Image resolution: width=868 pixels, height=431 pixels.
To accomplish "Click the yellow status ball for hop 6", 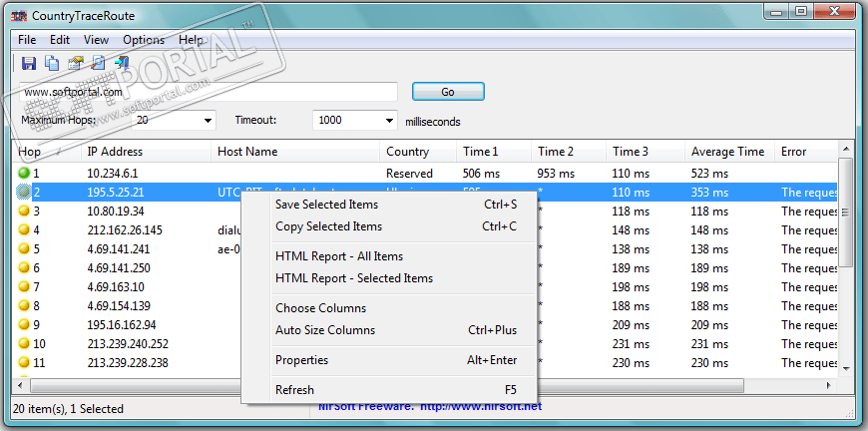I will 24,267.
